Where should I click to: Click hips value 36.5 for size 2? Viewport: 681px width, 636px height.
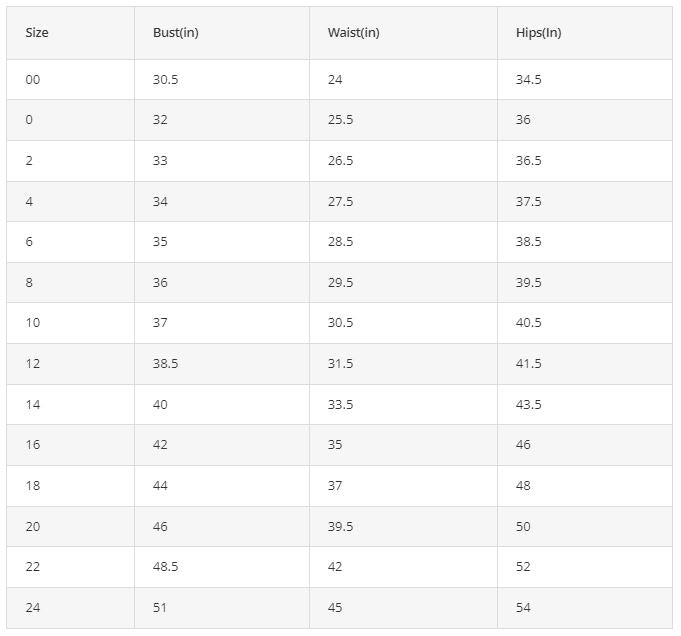tap(528, 161)
